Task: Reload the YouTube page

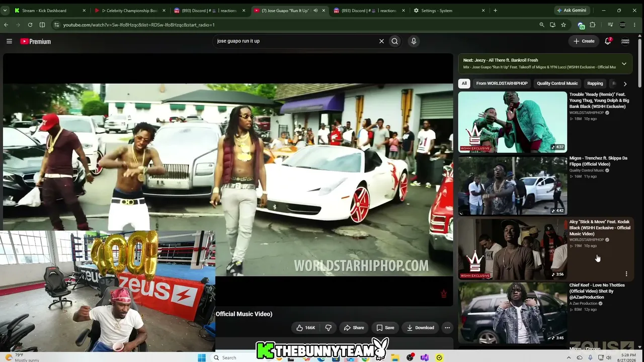Action: [30, 25]
